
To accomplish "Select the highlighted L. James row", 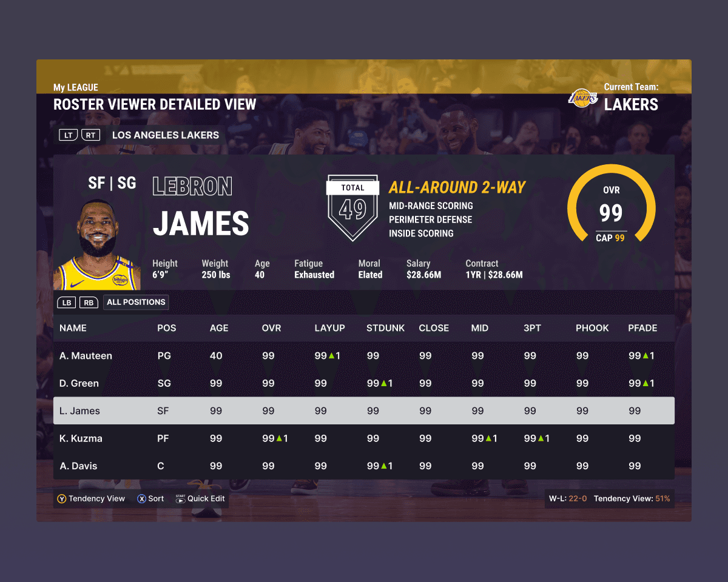I will [364, 410].
